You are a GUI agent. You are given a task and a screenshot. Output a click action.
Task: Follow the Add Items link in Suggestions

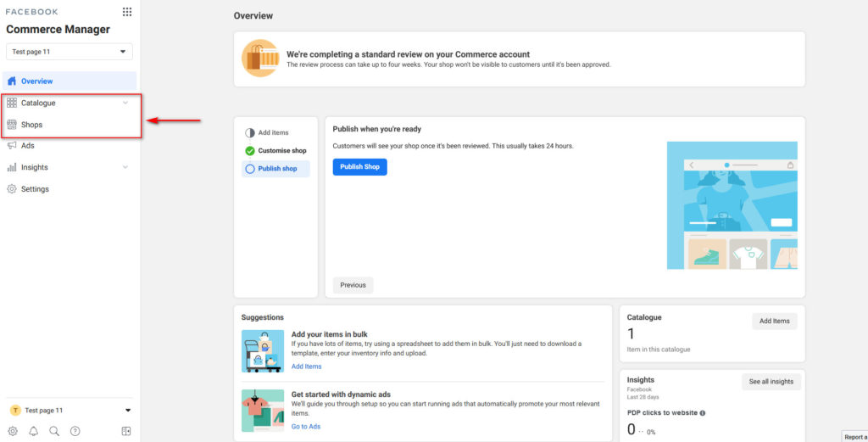306,366
